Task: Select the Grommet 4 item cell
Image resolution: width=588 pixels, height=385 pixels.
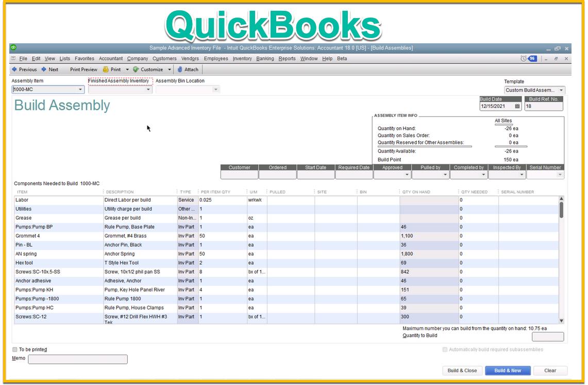Action: tap(59, 236)
